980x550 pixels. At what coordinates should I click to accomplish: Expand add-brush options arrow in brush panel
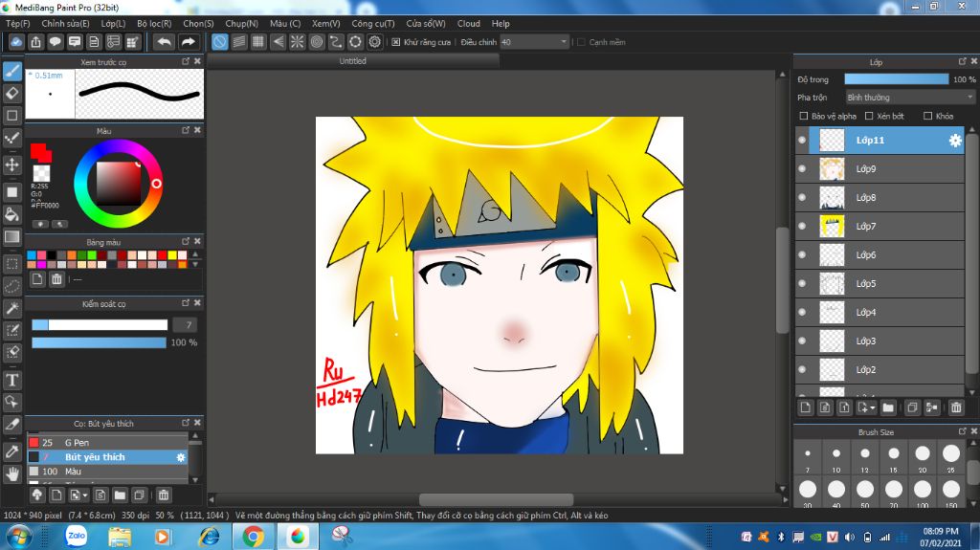coord(85,495)
